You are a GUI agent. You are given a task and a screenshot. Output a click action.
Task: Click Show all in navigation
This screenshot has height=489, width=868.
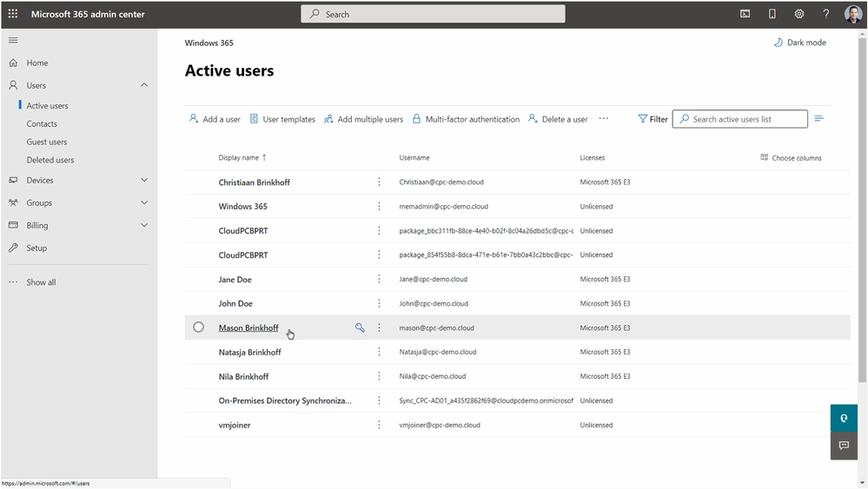(x=41, y=282)
